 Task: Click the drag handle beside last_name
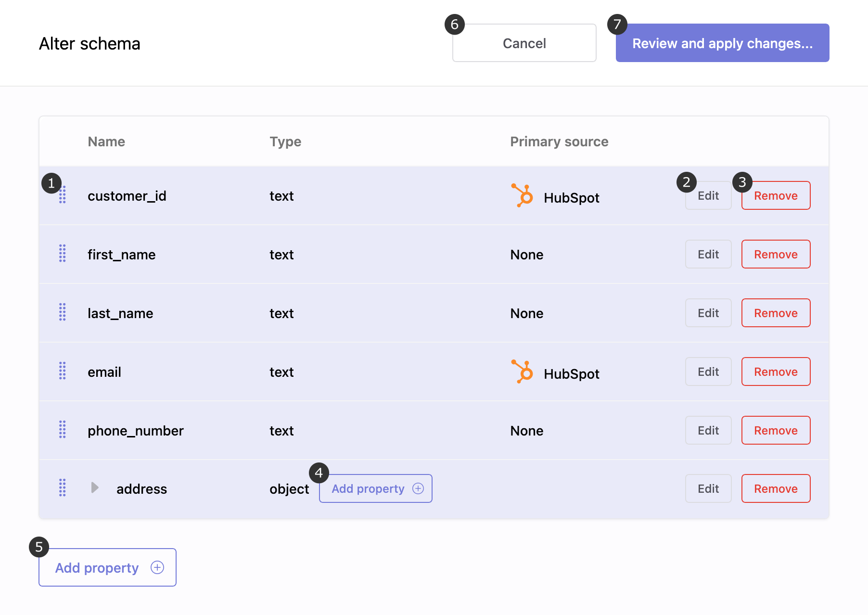coord(63,312)
